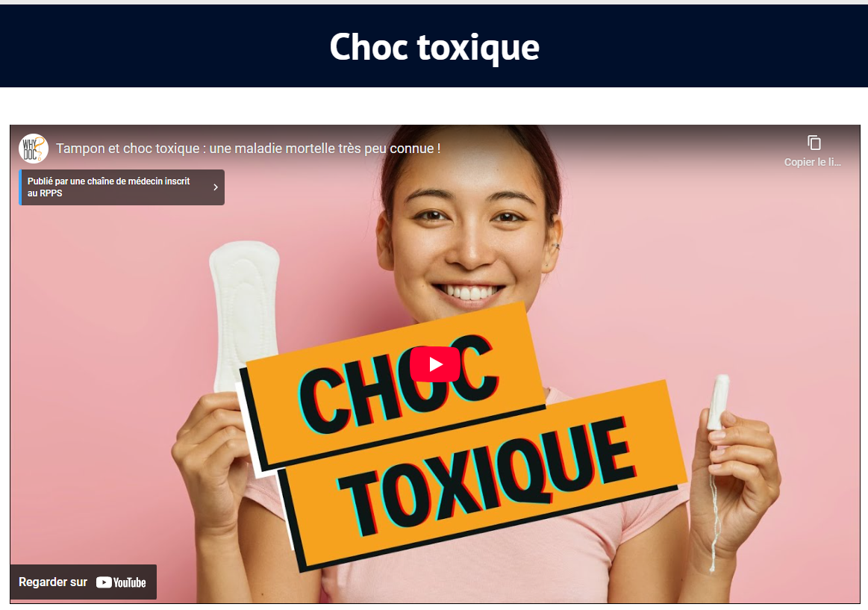868x610 pixels.
Task: Open the WhyDoc channel avatar
Action: click(x=34, y=149)
